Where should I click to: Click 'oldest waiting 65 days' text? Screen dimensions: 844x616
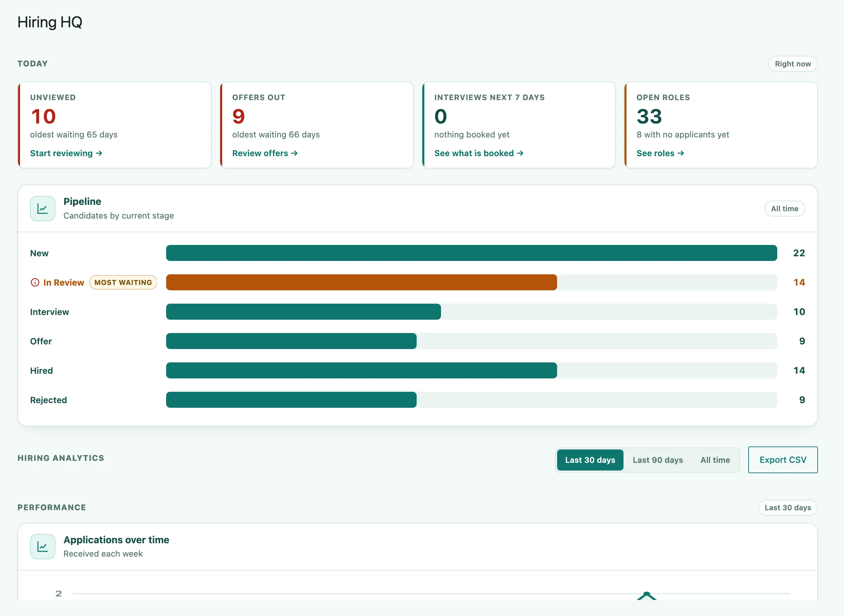coord(74,134)
